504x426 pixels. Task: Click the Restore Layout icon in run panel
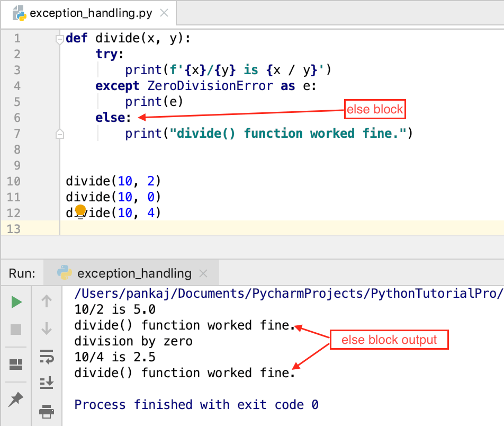pos(15,364)
